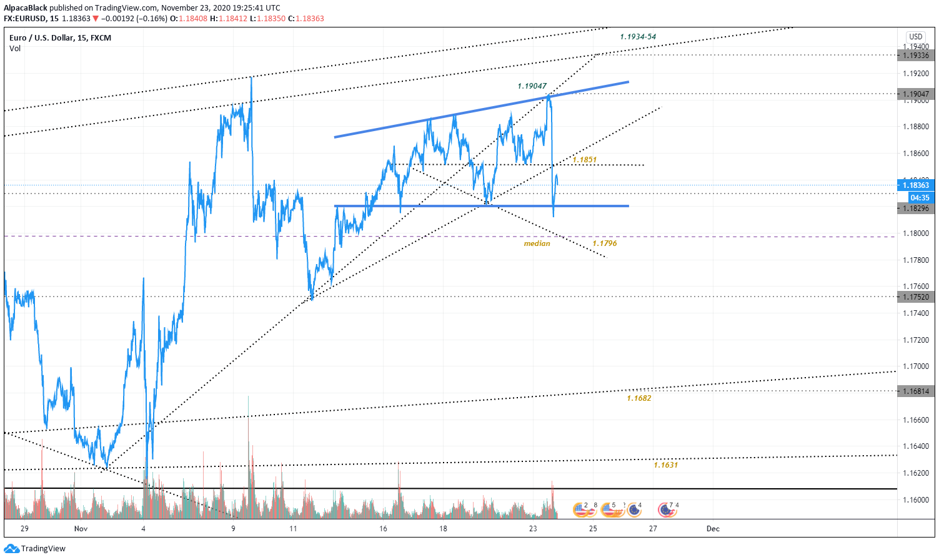Click the 1.1934-54 target annotation
The width and height of the screenshot is (939, 560).
point(638,37)
